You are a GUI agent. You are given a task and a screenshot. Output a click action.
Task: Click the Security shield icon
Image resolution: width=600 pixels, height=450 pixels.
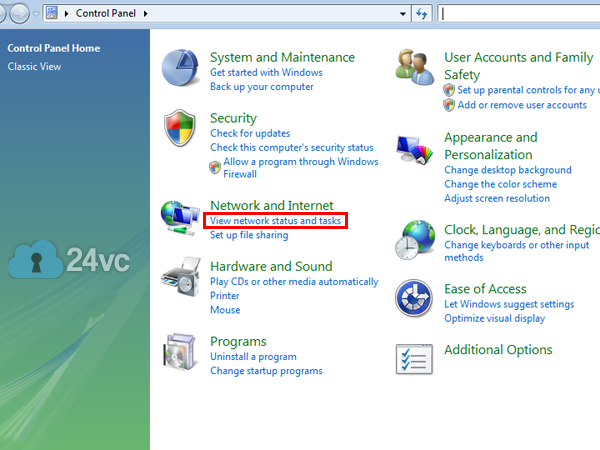coord(179,128)
